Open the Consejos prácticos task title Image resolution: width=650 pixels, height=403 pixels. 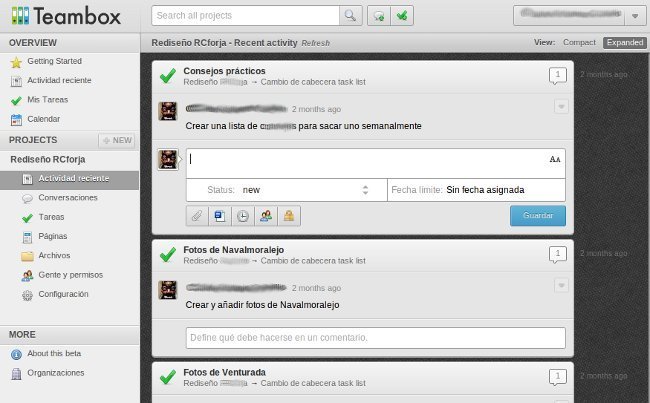[x=224, y=71]
